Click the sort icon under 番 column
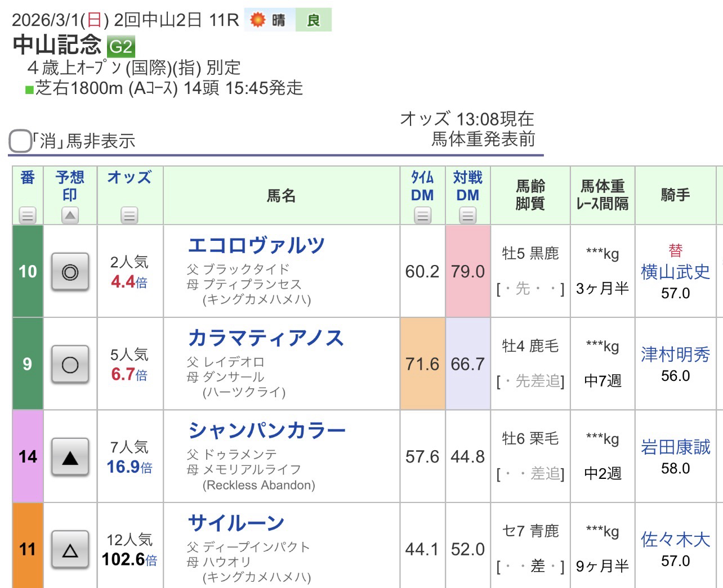This screenshot has width=723, height=588. point(28,215)
